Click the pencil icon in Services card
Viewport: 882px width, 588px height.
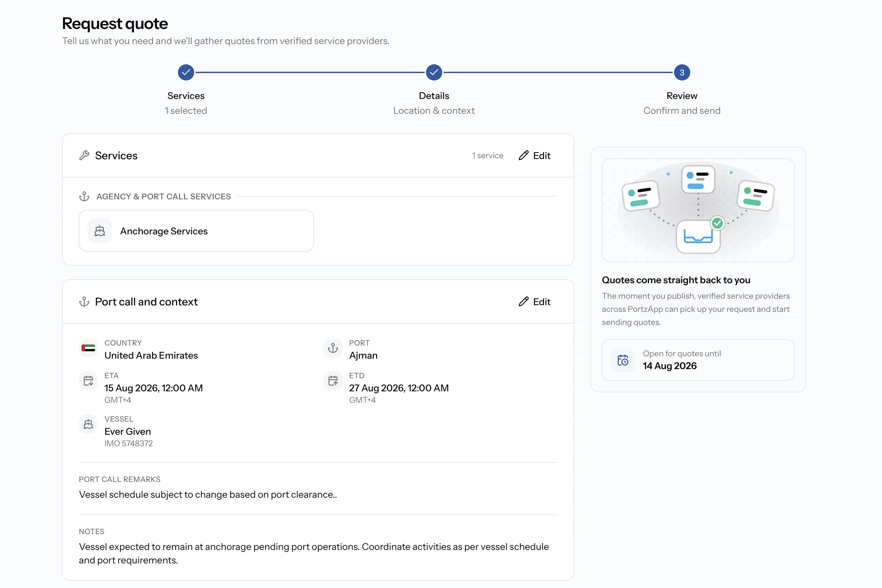(523, 155)
